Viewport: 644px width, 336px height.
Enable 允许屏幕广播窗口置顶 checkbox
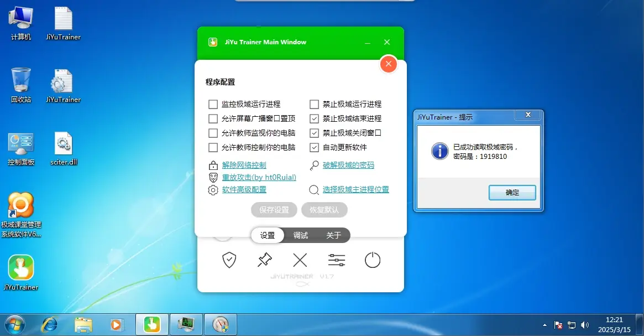tap(213, 118)
